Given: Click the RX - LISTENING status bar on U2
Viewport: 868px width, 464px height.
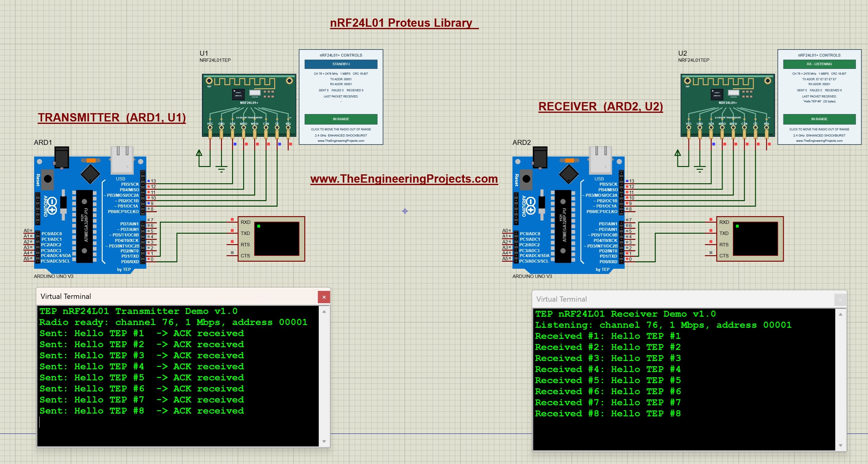Looking at the screenshot, I should pyautogui.click(x=819, y=64).
